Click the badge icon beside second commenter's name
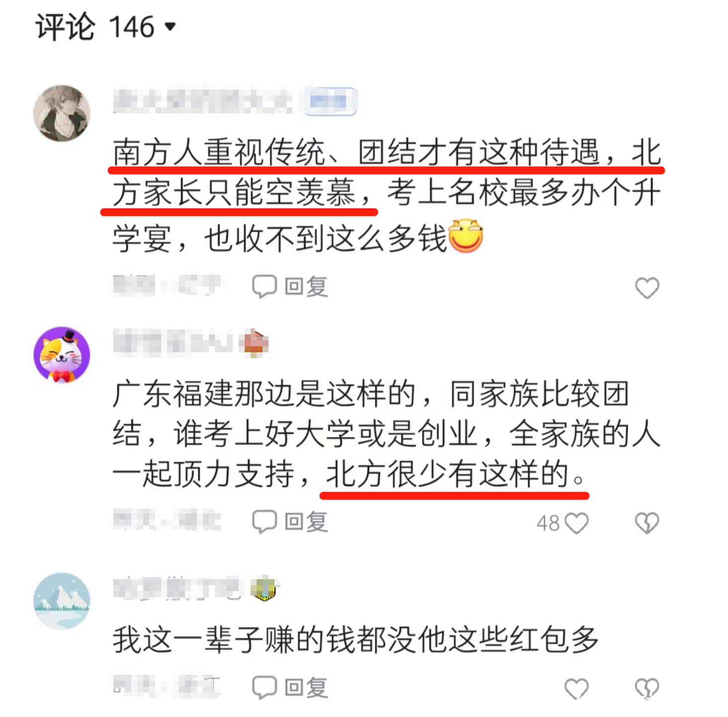Image resolution: width=728 pixels, height=717 pixels. [x=254, y=343]
